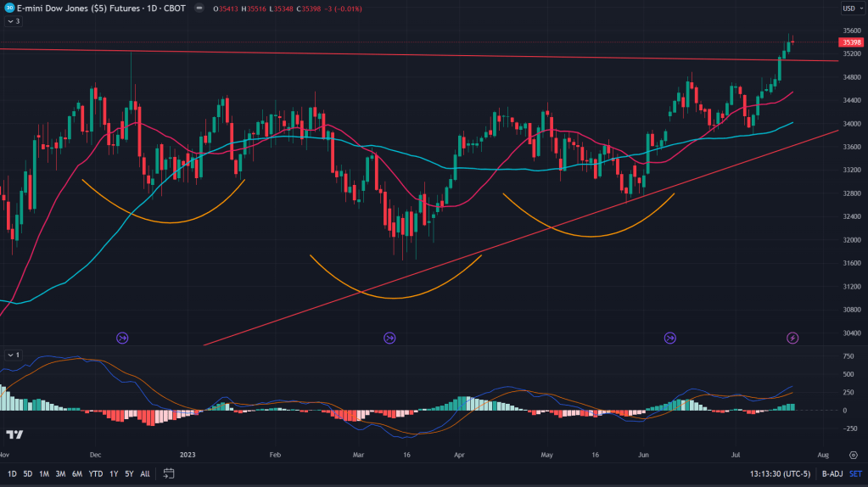
Task: Click the red 35398 current price label
Action: pos(850,42)
